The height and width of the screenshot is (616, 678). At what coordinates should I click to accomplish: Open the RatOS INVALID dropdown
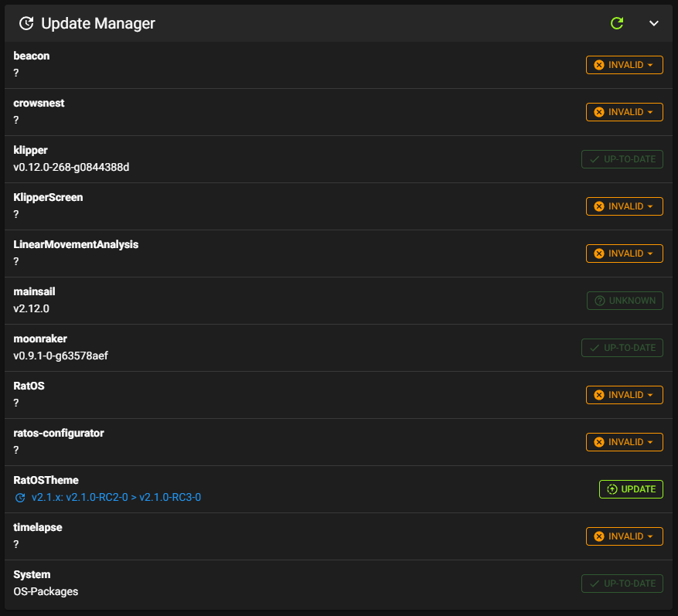pos(625,395)
